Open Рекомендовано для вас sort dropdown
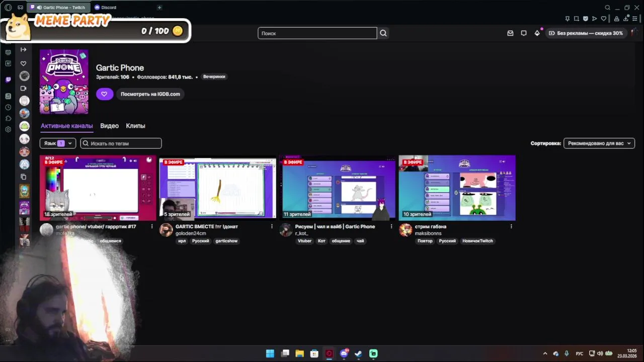Screen dimensions: 644x362 599,143
